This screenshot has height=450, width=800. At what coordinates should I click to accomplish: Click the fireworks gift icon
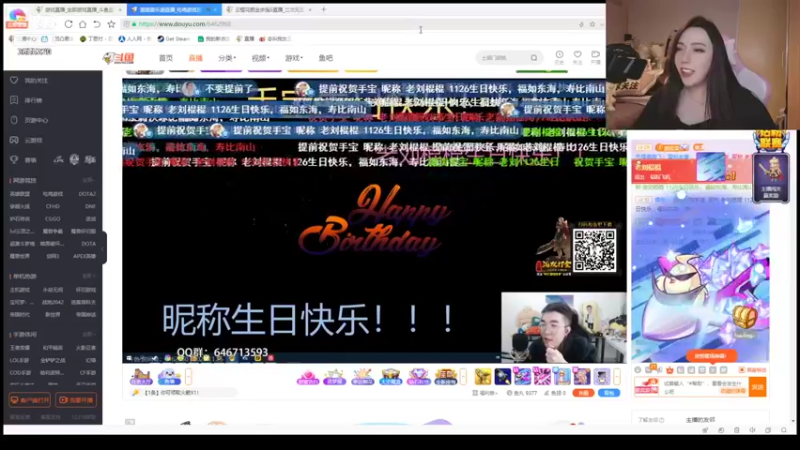(x=362, y=377)
